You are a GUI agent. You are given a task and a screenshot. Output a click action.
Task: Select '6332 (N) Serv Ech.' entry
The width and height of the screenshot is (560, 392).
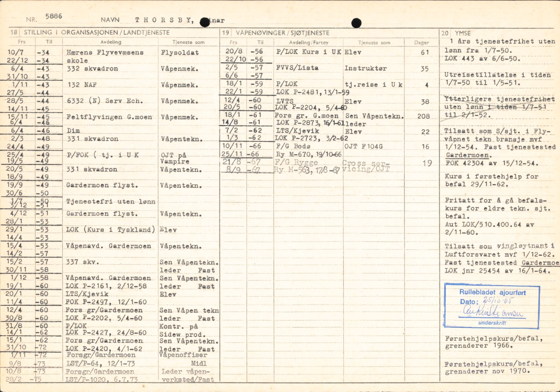point(105,101)
